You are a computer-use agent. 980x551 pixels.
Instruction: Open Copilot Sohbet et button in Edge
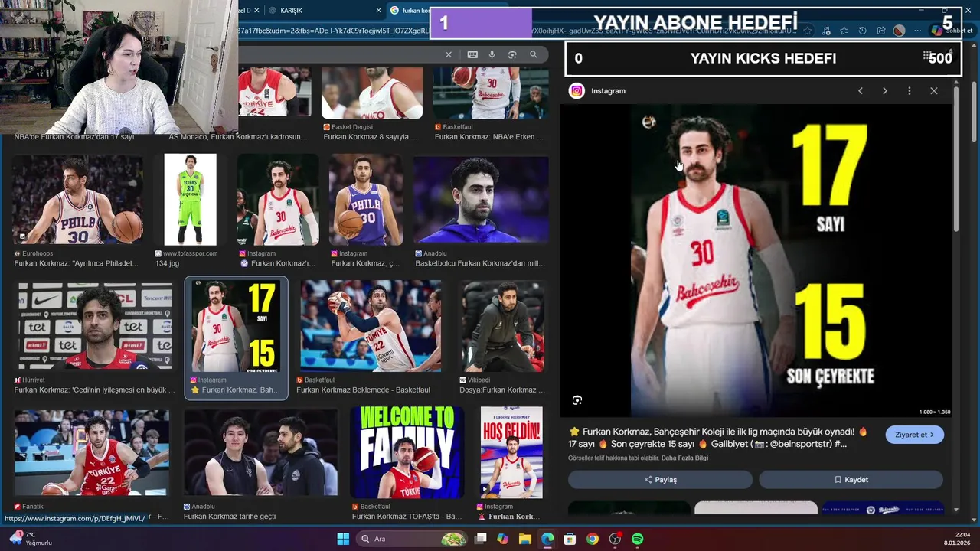coord(951,31)
